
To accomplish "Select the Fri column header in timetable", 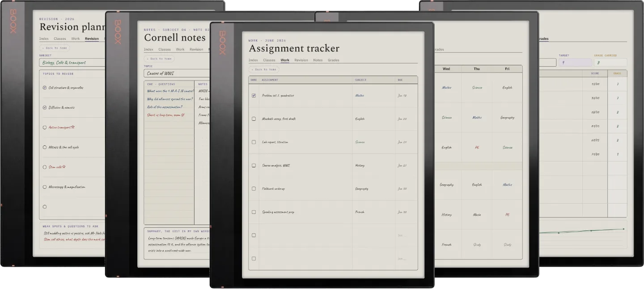I will [x=507, y=69].
